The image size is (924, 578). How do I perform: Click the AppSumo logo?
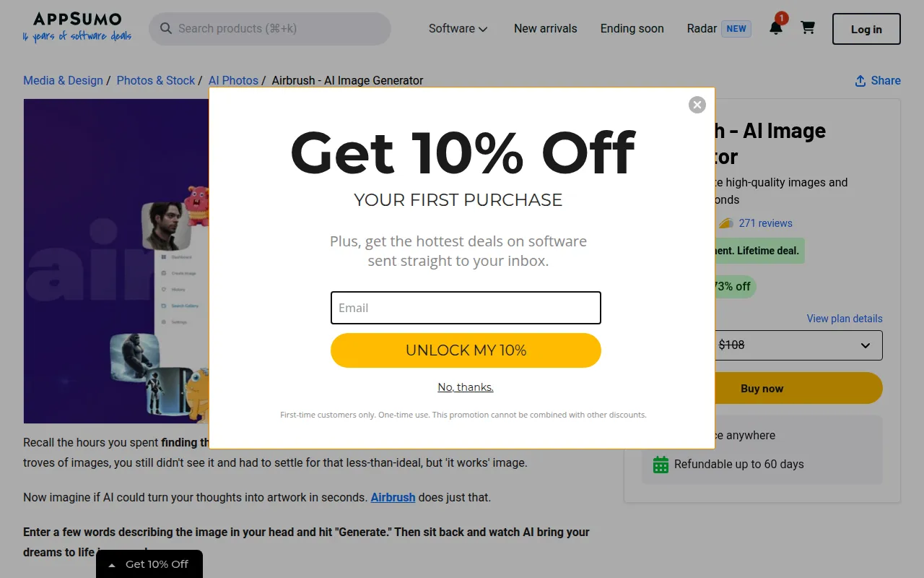(x=77, y=27)
